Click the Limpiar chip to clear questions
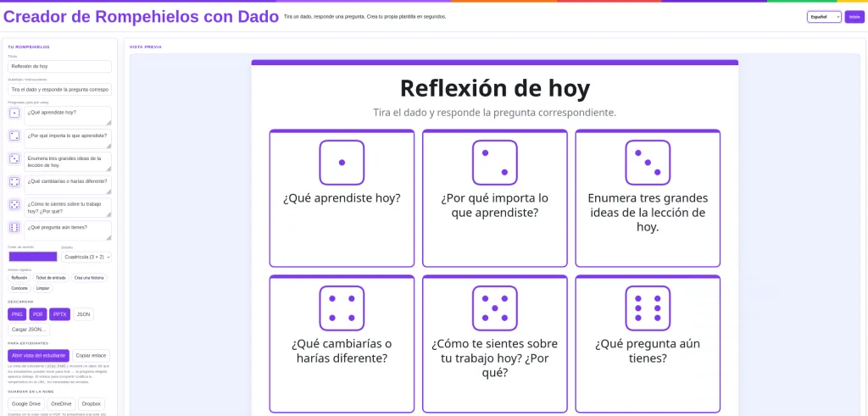 coord(42,288)
